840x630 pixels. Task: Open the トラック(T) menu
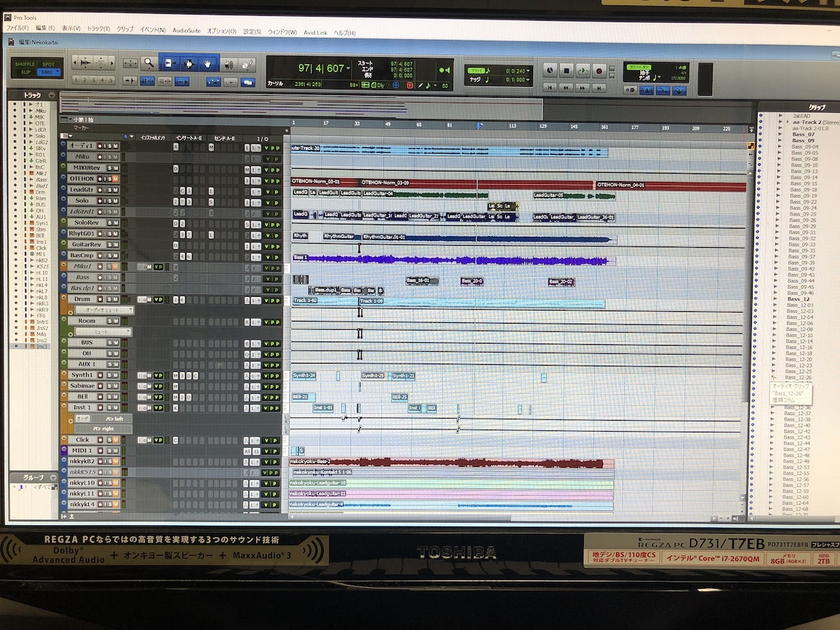point(98,30)
